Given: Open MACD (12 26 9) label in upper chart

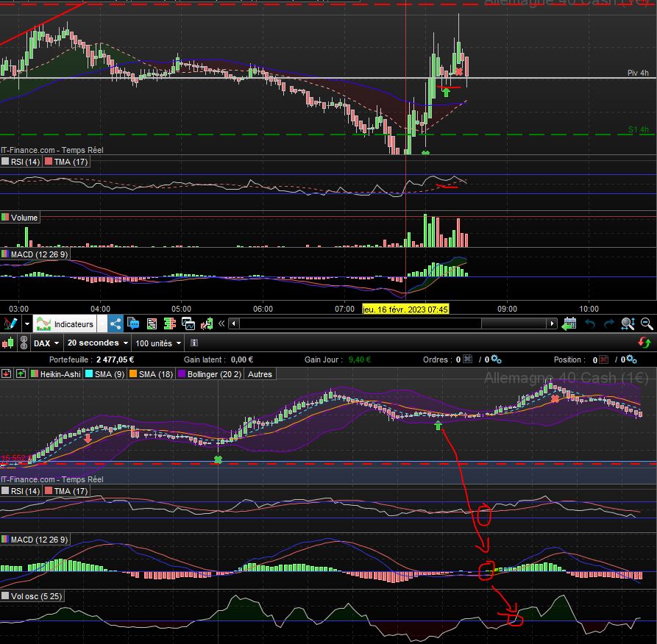Looking at the screenshot, I should coord(35,254).
